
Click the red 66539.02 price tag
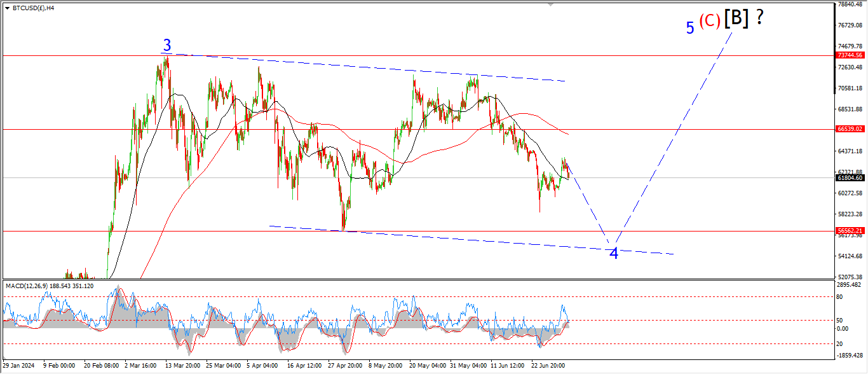tap(849, 129)
